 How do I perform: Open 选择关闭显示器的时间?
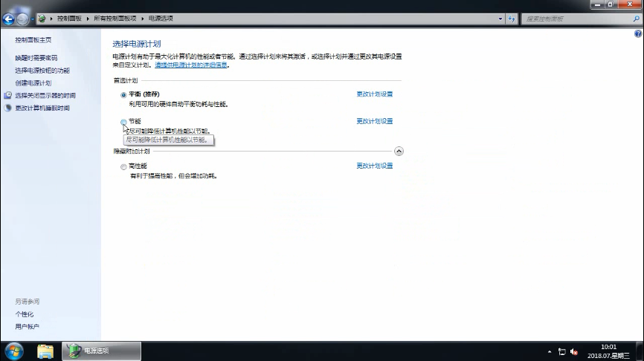(x=45, y=96)
